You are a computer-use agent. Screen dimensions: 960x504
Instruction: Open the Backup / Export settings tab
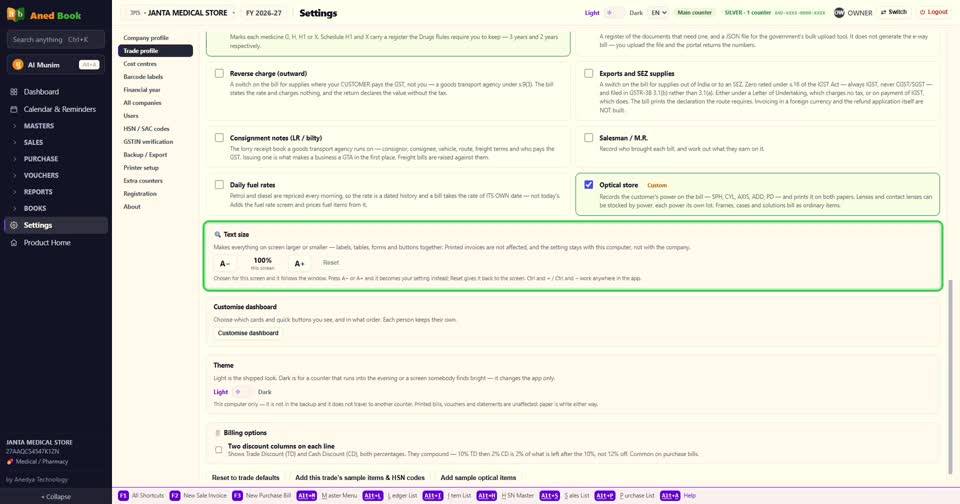145,155
